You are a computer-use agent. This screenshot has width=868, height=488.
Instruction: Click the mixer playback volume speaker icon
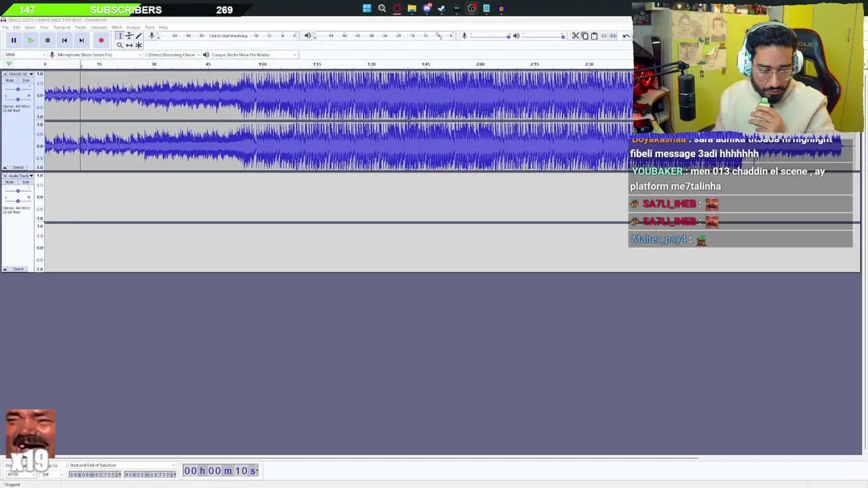click(516, 35)
